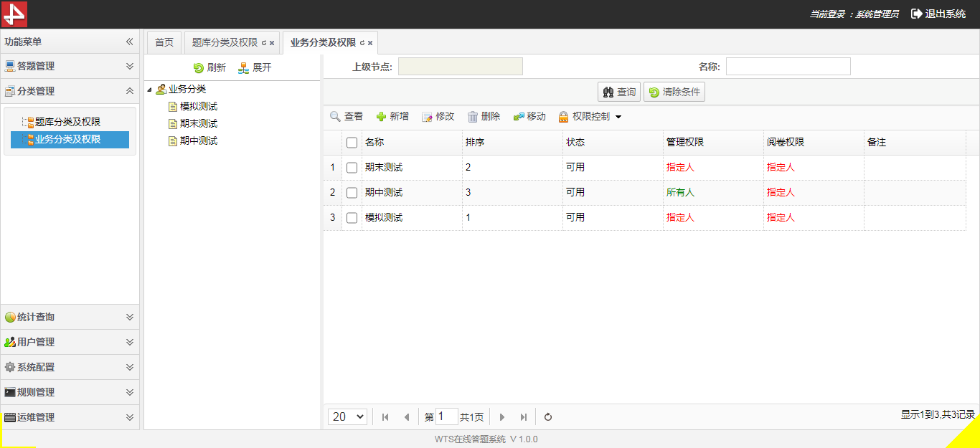Click the 修改 edit icon
The height and width of the screenshot is (448, 980).
(x=427, y=117)
